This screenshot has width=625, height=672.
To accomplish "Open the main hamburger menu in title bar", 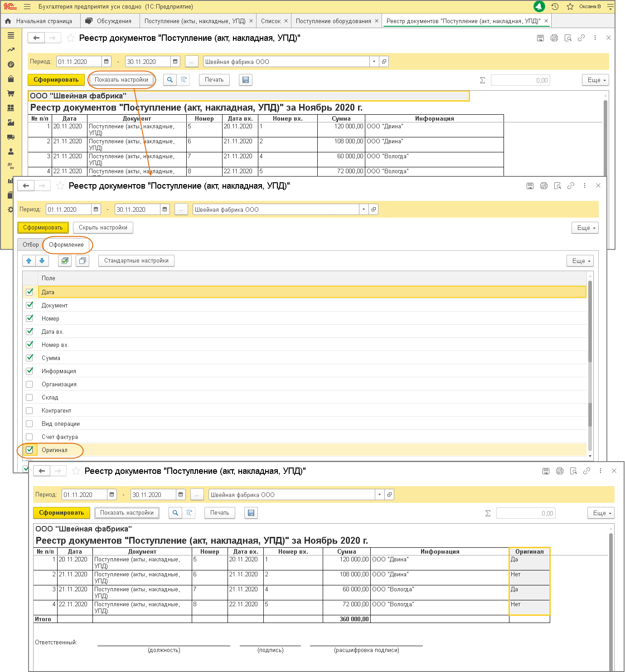I will [27, 7].
